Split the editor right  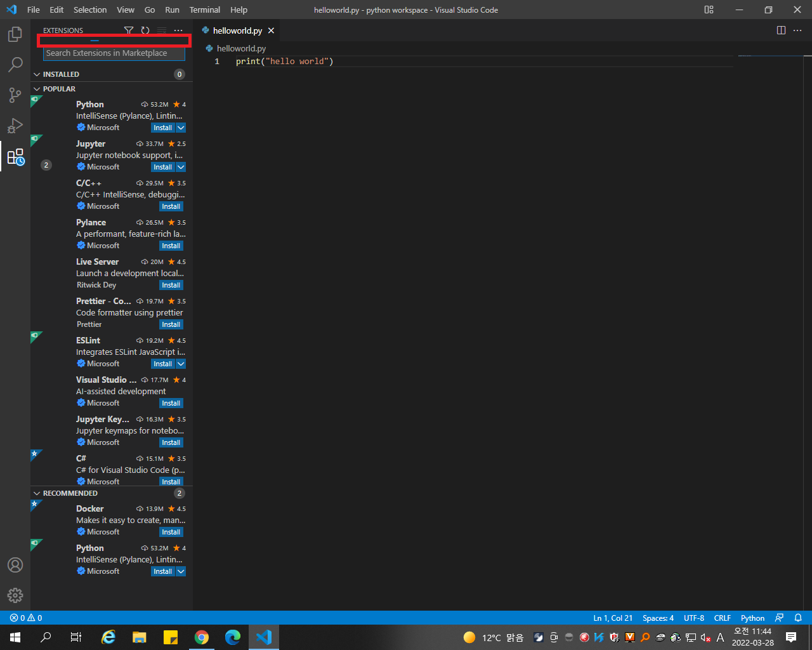tap(782, 30)
